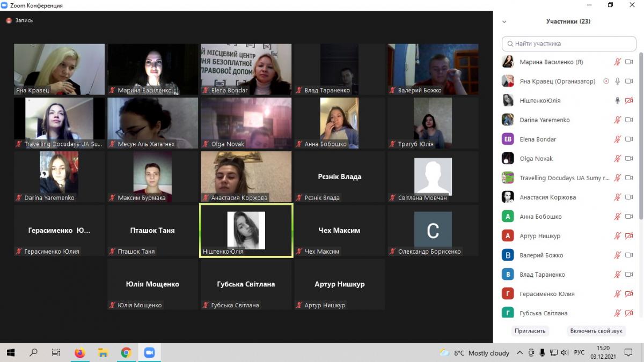Select Валерий Божко video tile

(433, 69)
